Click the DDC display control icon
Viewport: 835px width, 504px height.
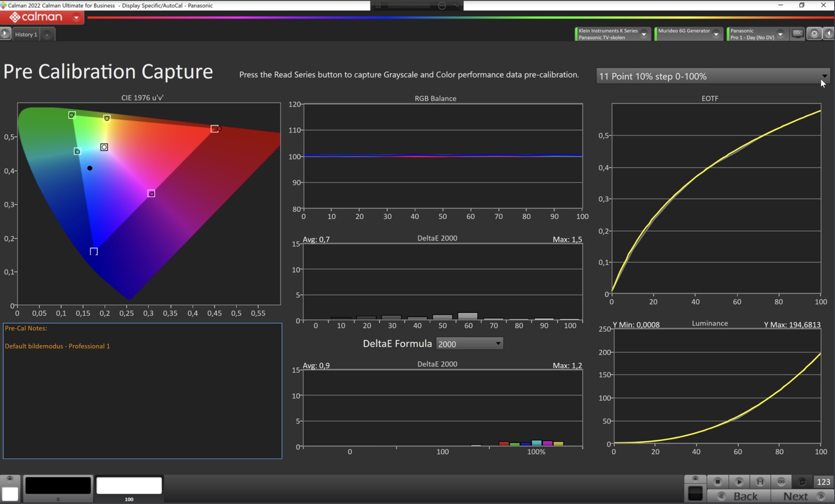(x=797, y=34)
